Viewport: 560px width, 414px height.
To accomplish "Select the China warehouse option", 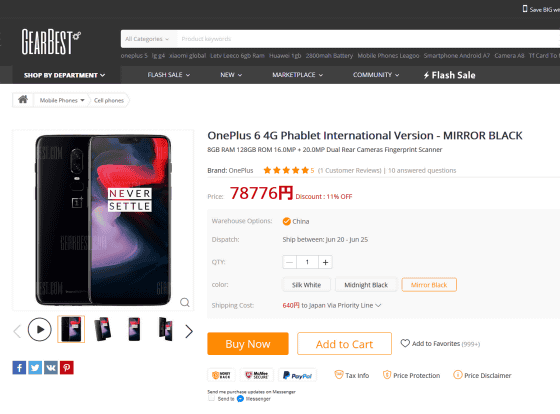I will point(286,221).
